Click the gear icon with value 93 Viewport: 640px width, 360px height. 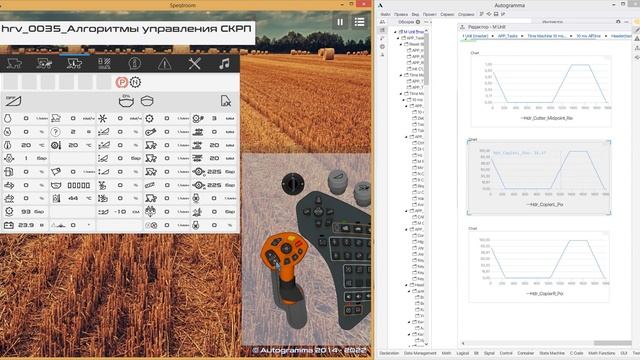tap(9, 211)
